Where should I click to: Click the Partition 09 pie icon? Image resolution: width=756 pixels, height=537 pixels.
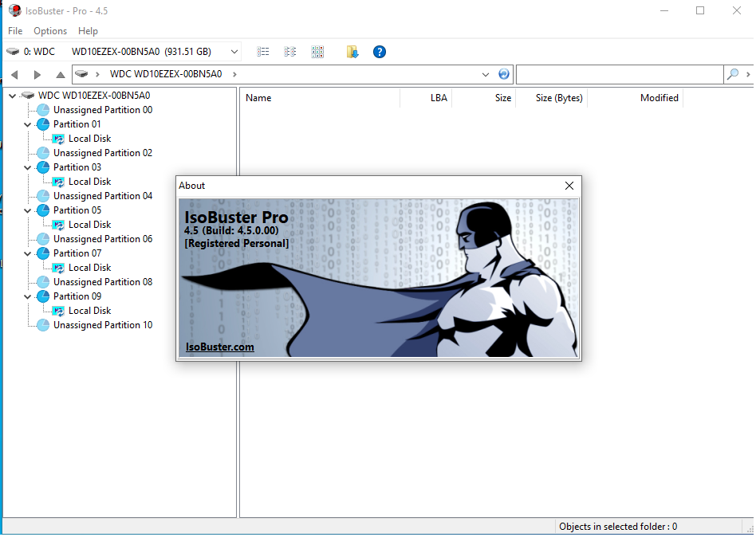43,296
